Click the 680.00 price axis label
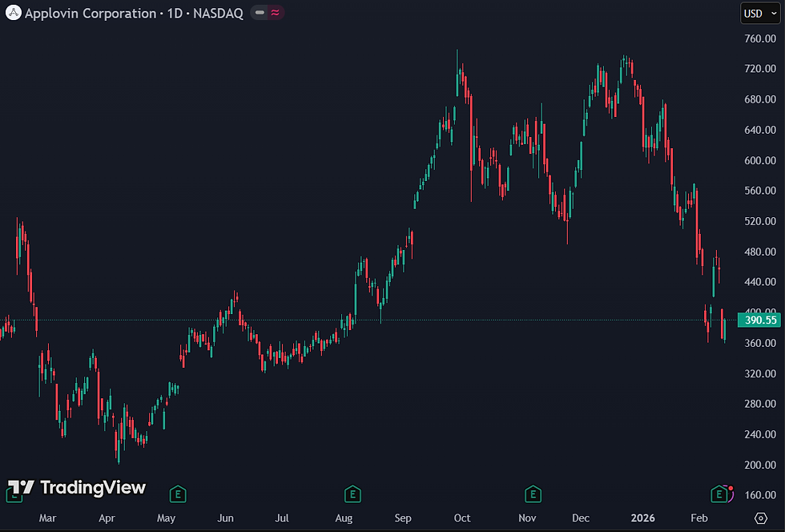Viewport: 785px width, 532px height. click(x=760, y=99)
